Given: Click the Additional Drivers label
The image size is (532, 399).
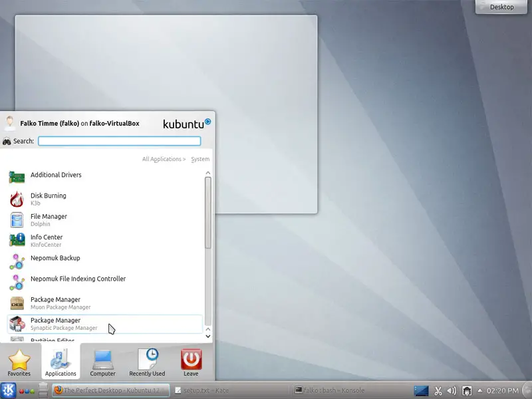Looking at the screenshot, I should tap(56, 175).
